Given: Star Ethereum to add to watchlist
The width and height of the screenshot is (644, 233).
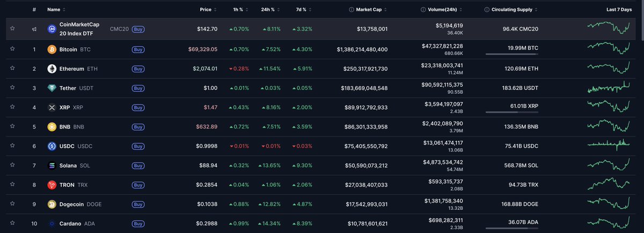Looking at the screenshot, I should (12, 69).
